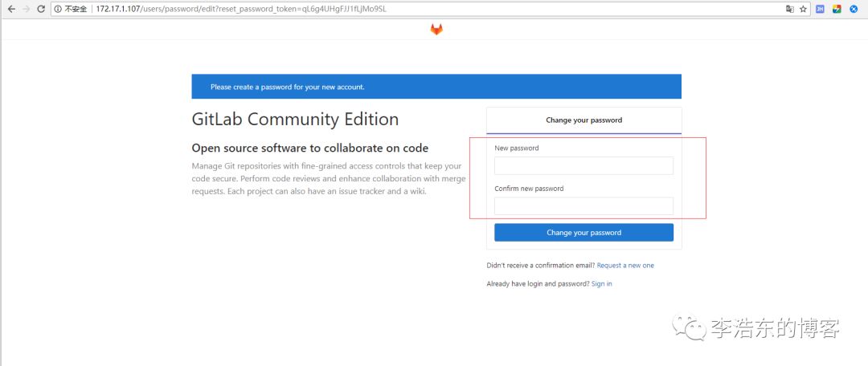868x366 pixels.
Task: Click the GitLab Community Edition heading
Action: tap(295, 120)
